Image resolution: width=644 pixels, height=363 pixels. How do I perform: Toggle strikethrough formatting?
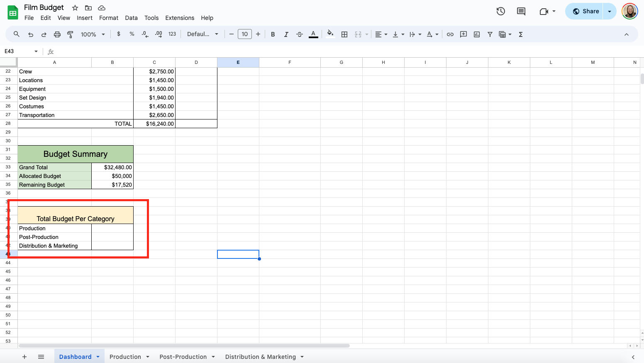pyautogui.click(x=300, y=34)
